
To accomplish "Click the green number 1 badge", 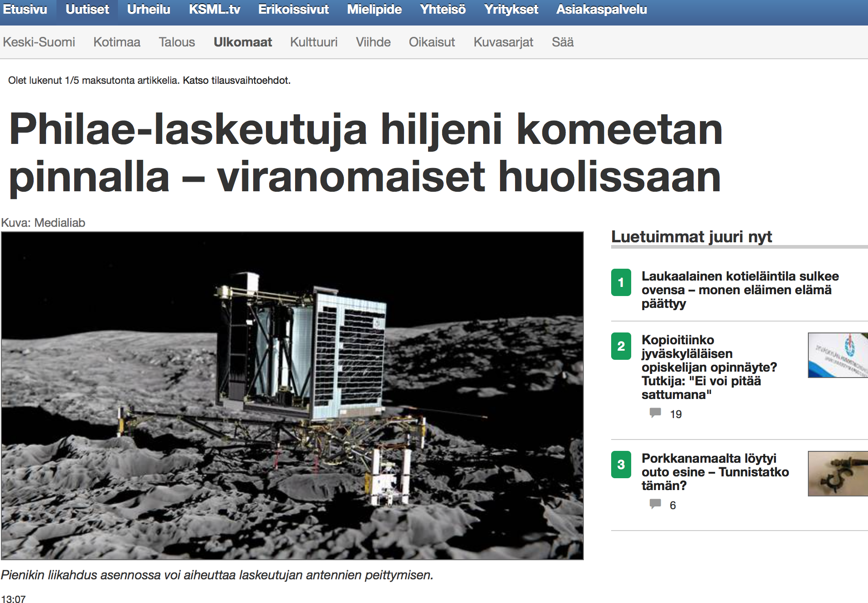I will (621, 282).
